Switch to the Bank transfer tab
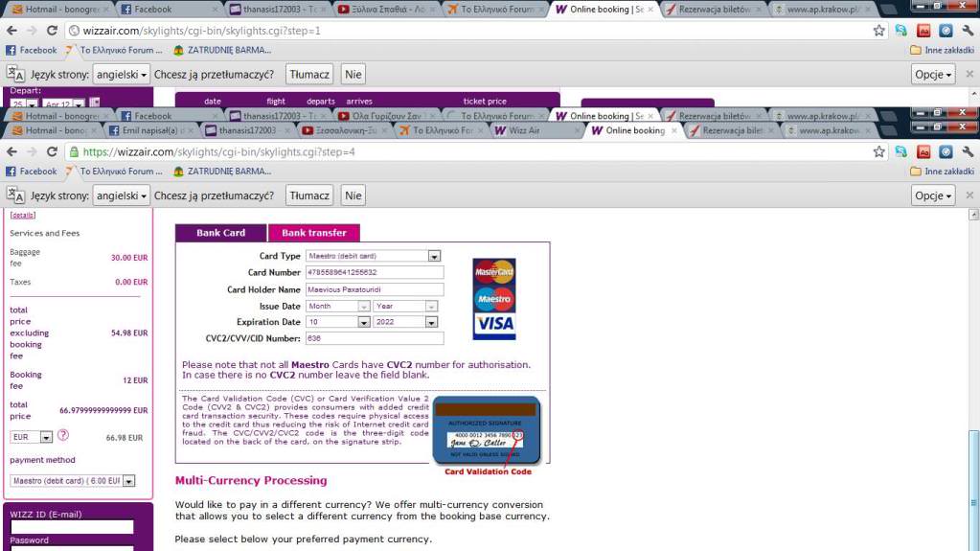The height and width of the screenshot is (551, 980). pyautogui.click(x=314, y=233)
